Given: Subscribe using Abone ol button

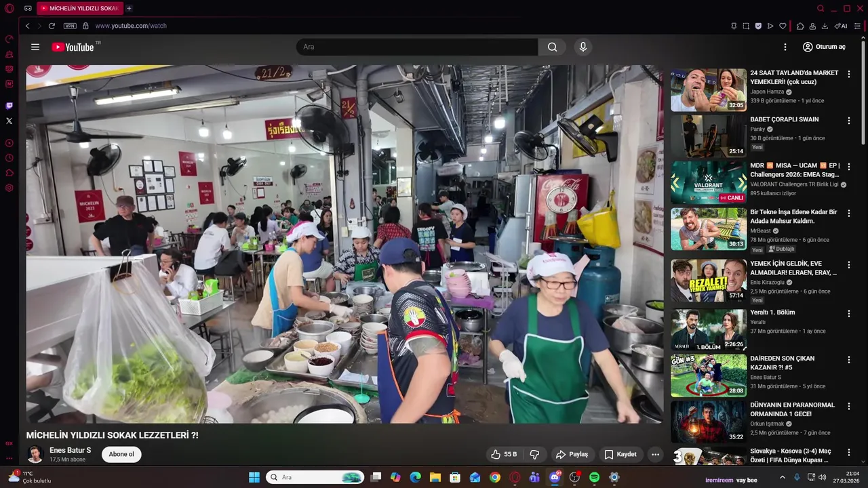Looking at the screenshot, I should pos(121,454).
